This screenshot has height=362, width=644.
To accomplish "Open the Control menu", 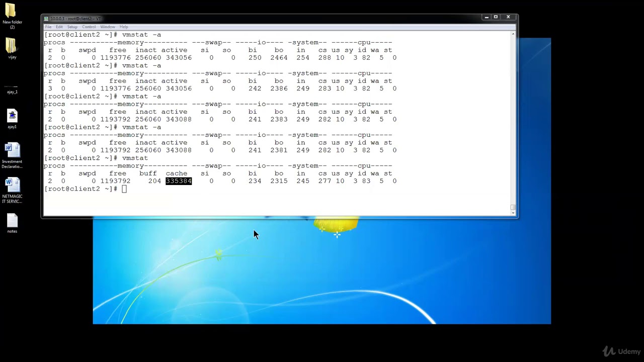I will pyautogui.click(x=89, y=27).
